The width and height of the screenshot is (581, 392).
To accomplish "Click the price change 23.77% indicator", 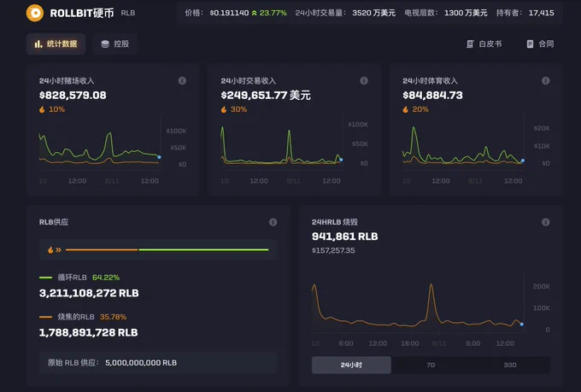I will pyautogui.click(x=269, y=13).
